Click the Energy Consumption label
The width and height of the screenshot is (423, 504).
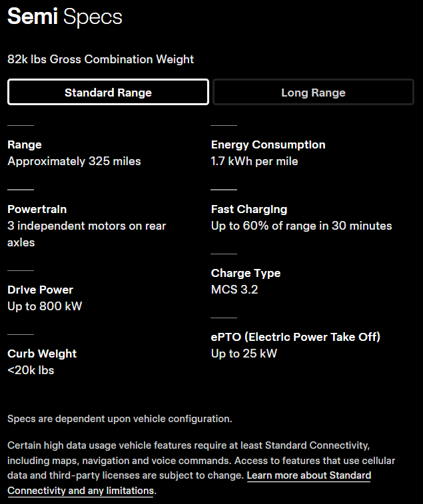tap(268, 144)
